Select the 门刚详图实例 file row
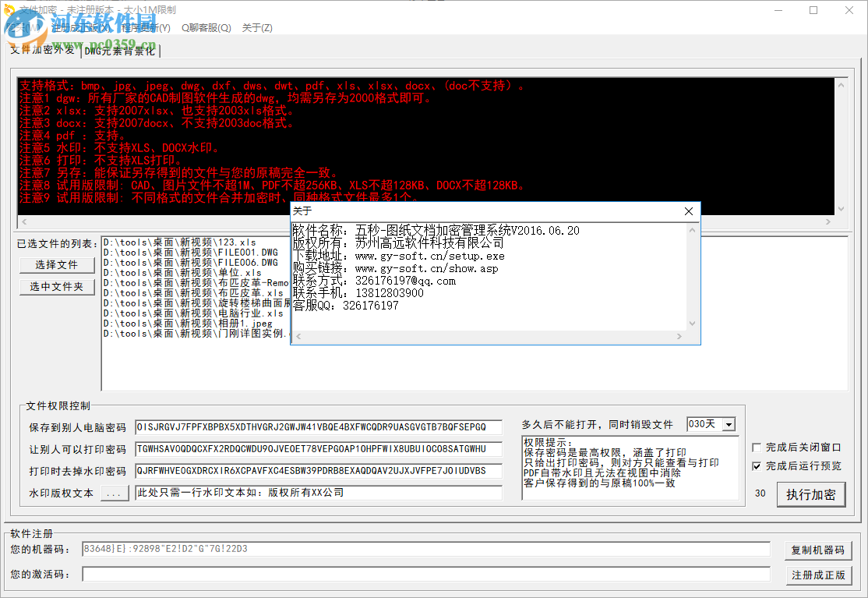The width and height of the screenshot is (868, 598). [196, 334]
